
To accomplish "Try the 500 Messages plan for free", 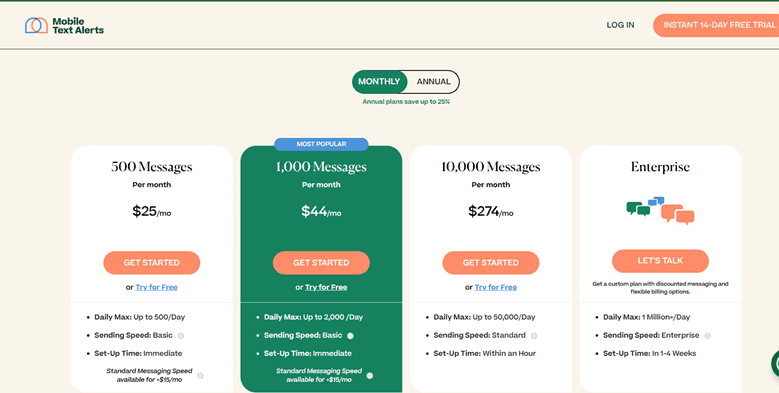I will pyautogui.click(x=156, y=287).
